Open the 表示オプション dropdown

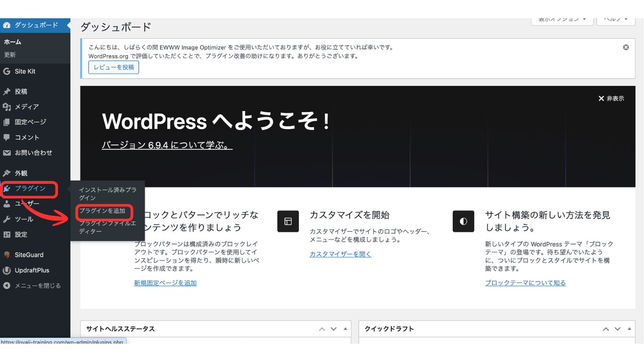562,19
